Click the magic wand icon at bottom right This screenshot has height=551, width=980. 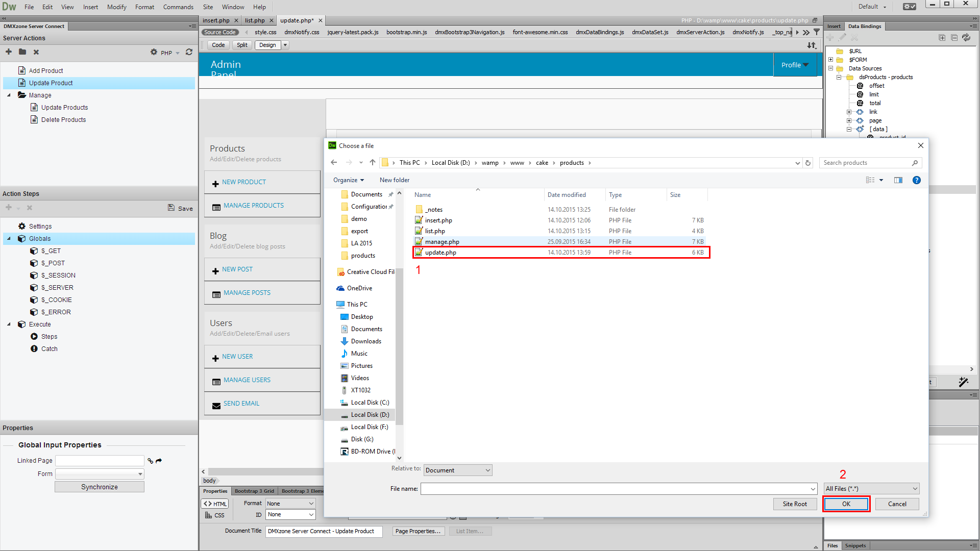click(963, 382)
